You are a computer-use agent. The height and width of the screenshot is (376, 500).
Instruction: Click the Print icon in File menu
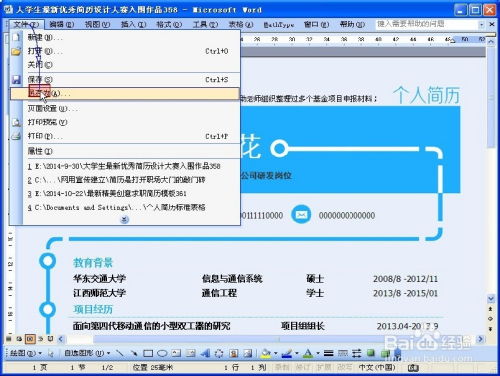click(16, 136)
